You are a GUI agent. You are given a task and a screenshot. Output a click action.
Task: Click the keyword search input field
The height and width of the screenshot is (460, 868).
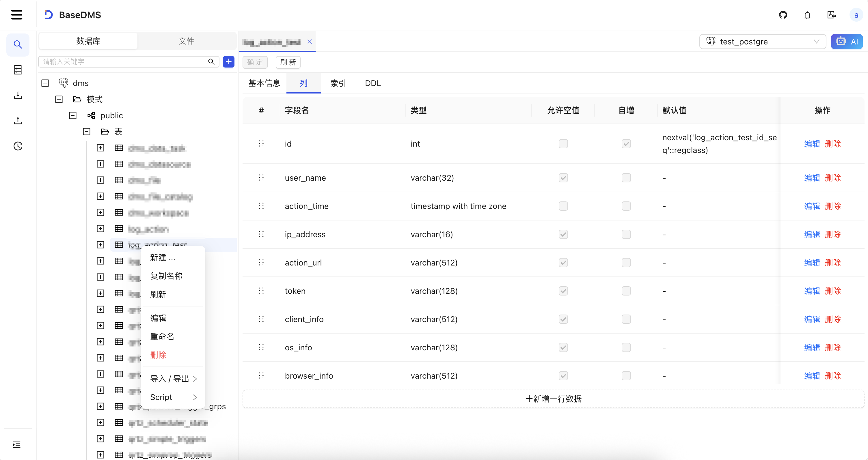123,62
